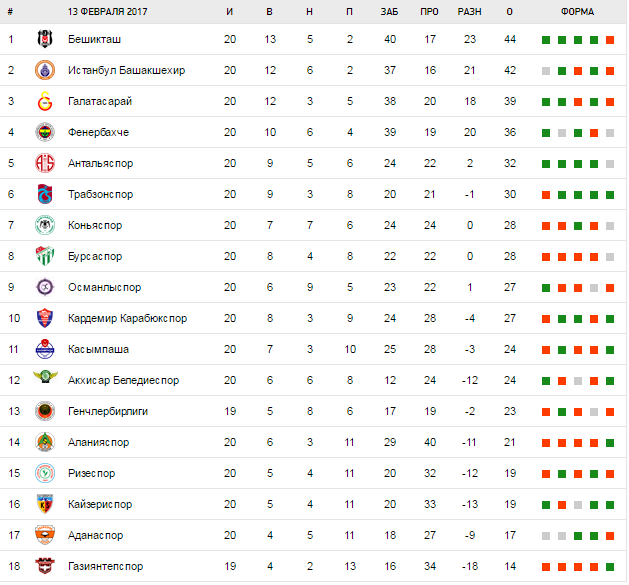Click the Istanbul Başakşehir club logo
The height and width of the screenshot is (585, 629).
pos(44,71)
